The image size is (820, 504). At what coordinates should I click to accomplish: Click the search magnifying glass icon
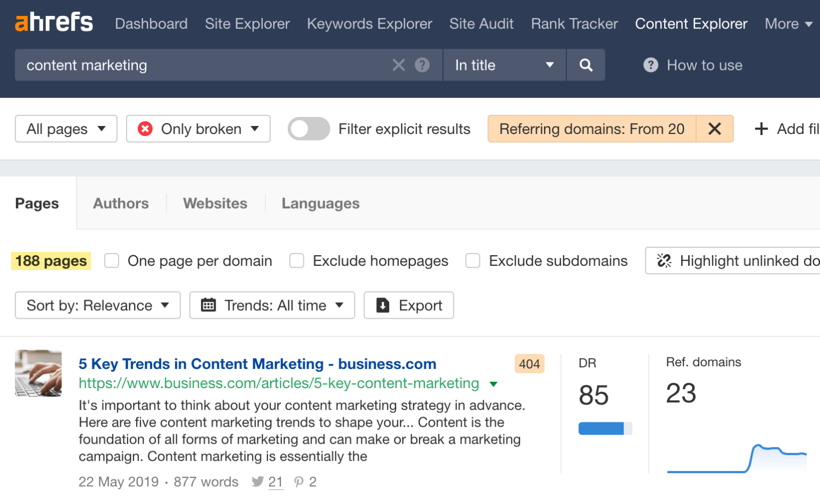(x=586, y=65)
